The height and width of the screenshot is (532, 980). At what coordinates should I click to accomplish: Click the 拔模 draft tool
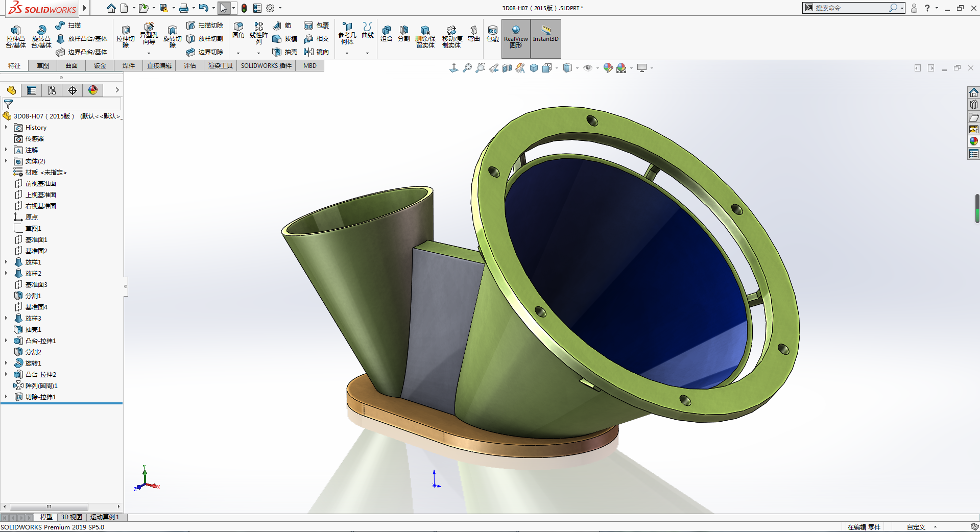(x=285, y=38)
